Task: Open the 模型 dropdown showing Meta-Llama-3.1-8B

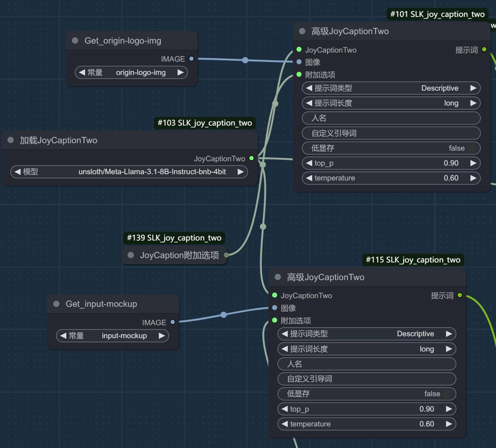Action: coord(129,171)
